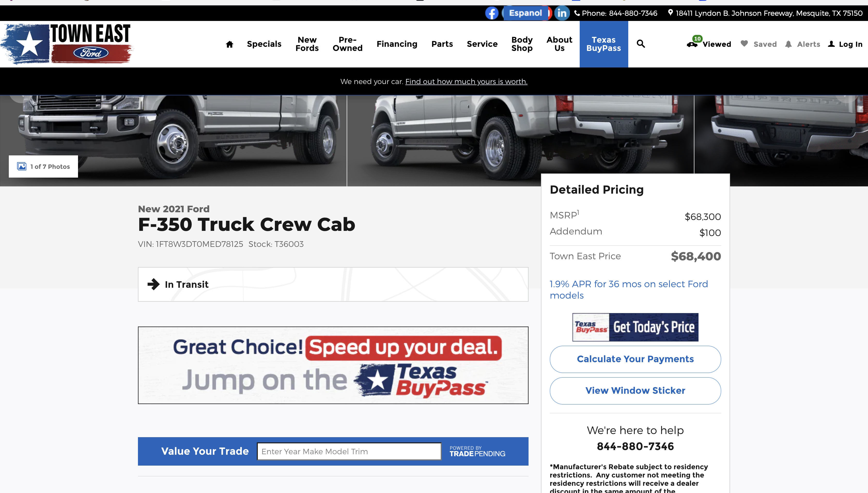Screen dimensions: 868x493
Task: Open the search magnifier icon
Action: click(x=641, y=44)
